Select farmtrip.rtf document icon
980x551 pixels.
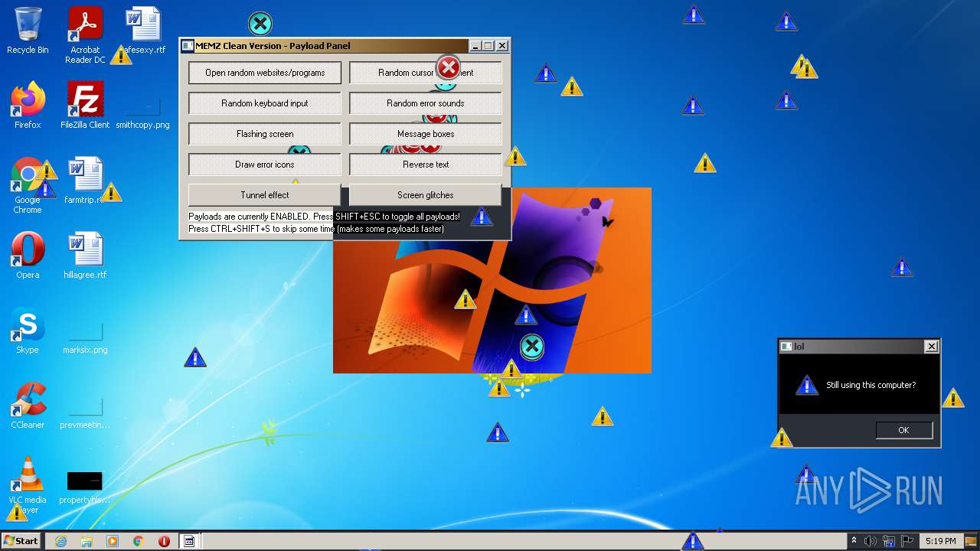[x=85, y=181]
